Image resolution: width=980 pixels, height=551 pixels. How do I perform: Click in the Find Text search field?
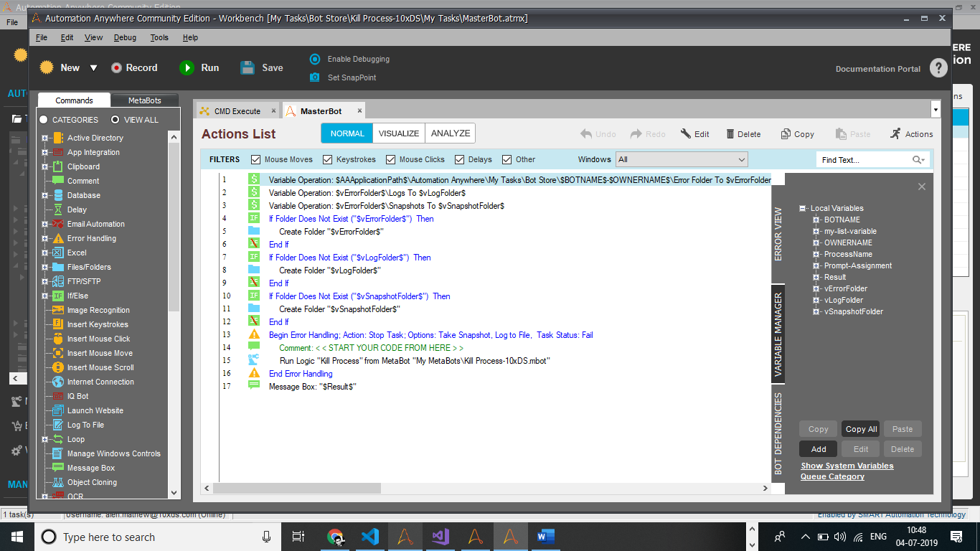(863, 160)
